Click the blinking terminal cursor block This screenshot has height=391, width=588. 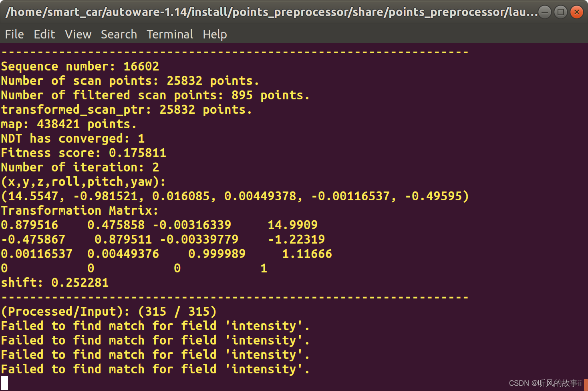pyautogui.click(x=4, y=383)
